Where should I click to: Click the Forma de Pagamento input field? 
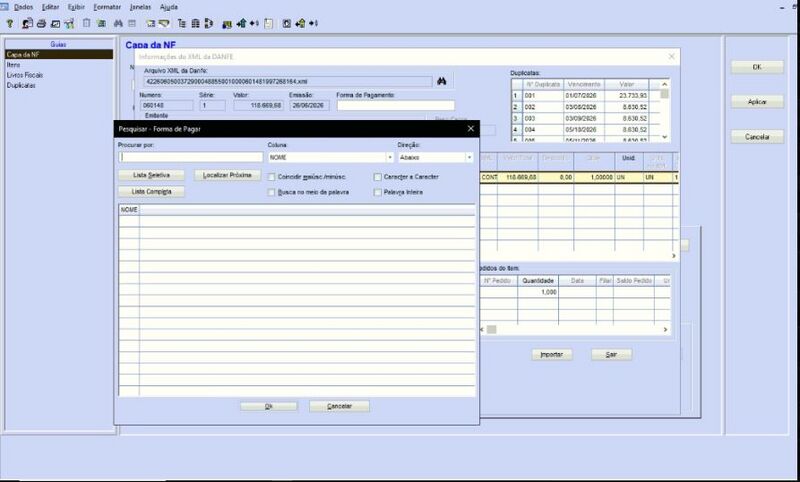395,106
